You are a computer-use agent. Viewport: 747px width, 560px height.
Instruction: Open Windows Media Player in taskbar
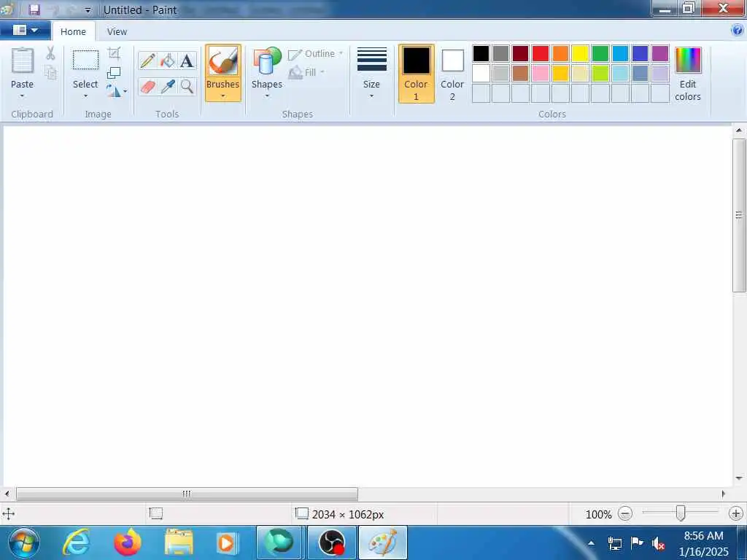click(x=228, y=542)
